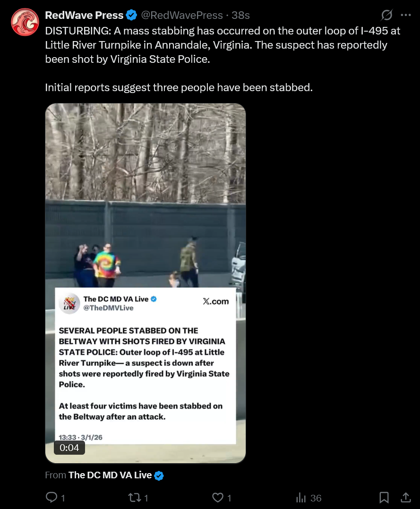420x509 pixels.
Task: Click the RedWave Press profile avatar
Action: tap(25, 22)
